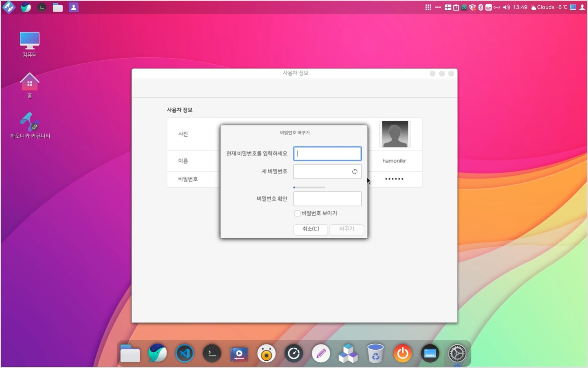Open system settings gear in dock
This screenshot has height=368, width=588.
tap(457, 354)
